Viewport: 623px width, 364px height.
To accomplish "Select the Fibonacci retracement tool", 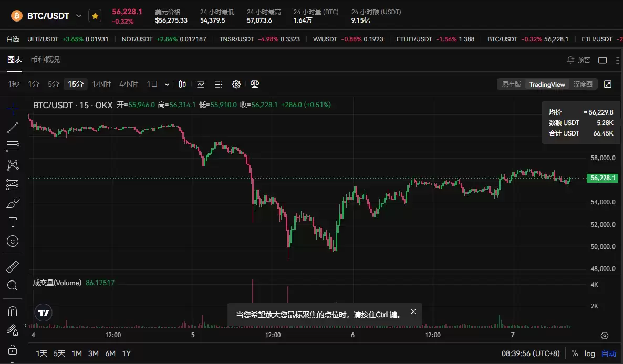I will (x=13, y=146).
